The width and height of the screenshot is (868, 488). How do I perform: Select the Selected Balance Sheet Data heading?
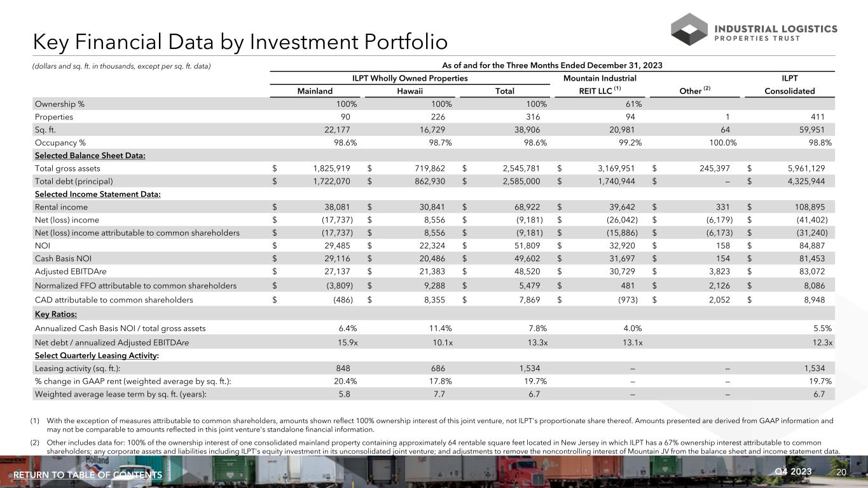(90, 156)
